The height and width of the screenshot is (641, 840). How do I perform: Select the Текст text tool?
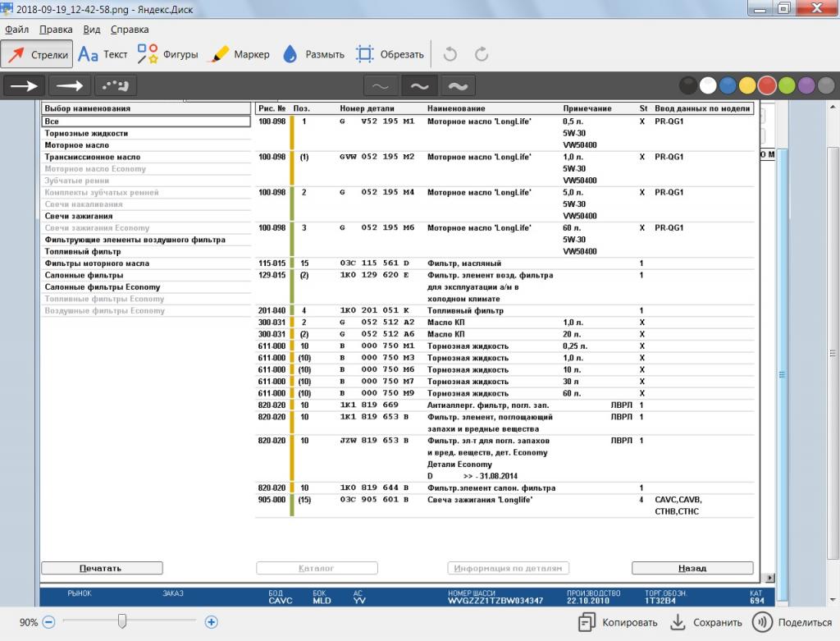(103, 54)
